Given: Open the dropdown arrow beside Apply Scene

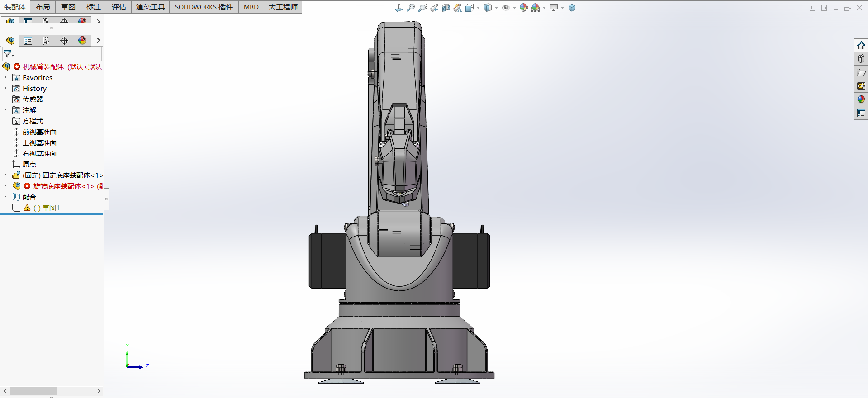Looking at the screenshot, I should 544,8.
